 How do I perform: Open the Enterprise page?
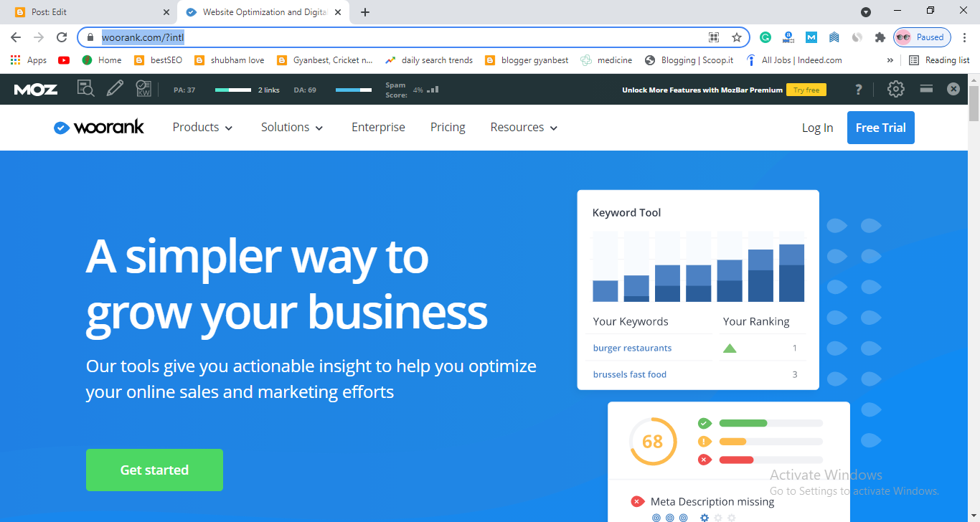pos(378,128)
